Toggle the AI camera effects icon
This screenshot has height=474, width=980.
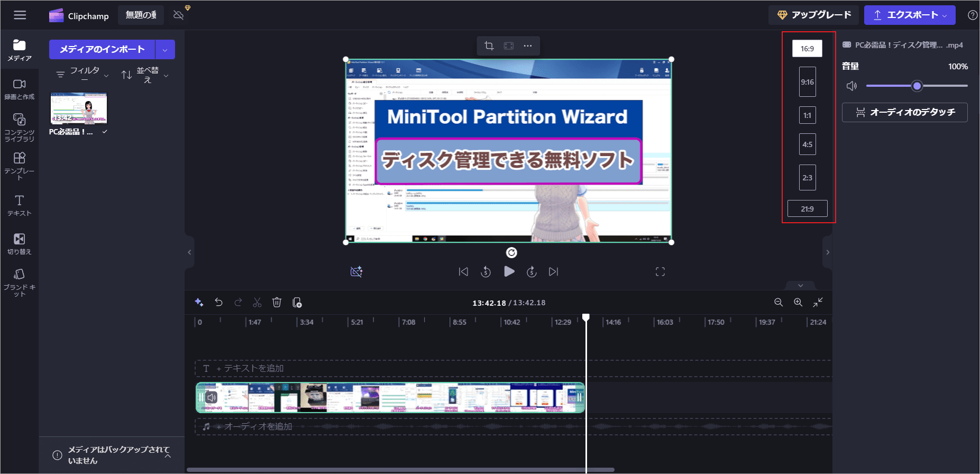click(356, 271)
